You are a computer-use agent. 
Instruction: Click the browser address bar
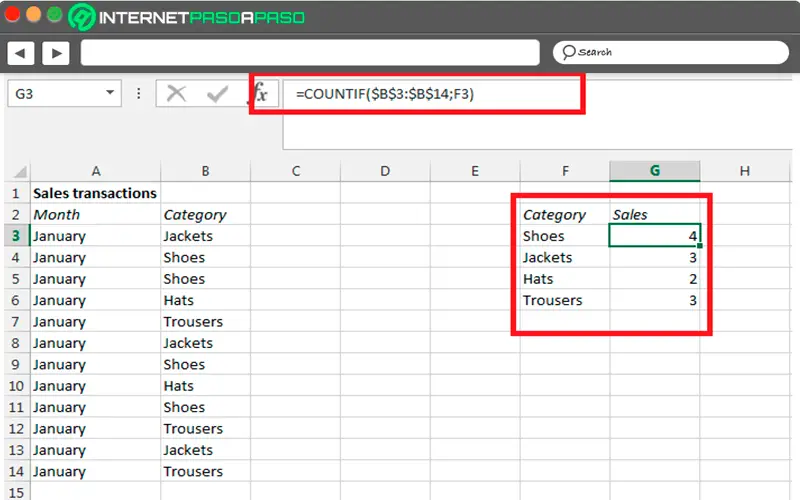click(310, 53)
